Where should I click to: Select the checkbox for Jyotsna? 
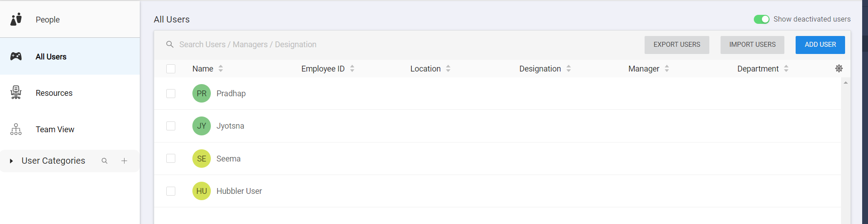(171, 126)
